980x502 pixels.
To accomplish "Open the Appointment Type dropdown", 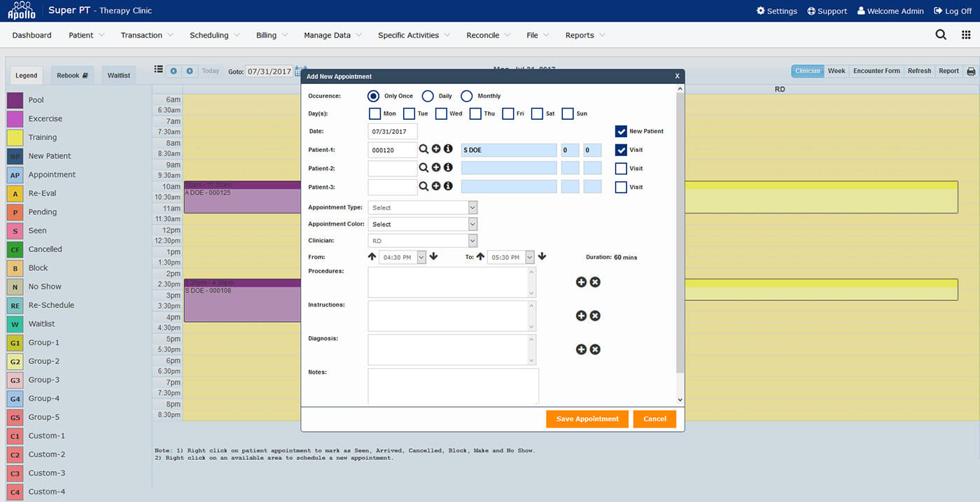I will [422, 208].
